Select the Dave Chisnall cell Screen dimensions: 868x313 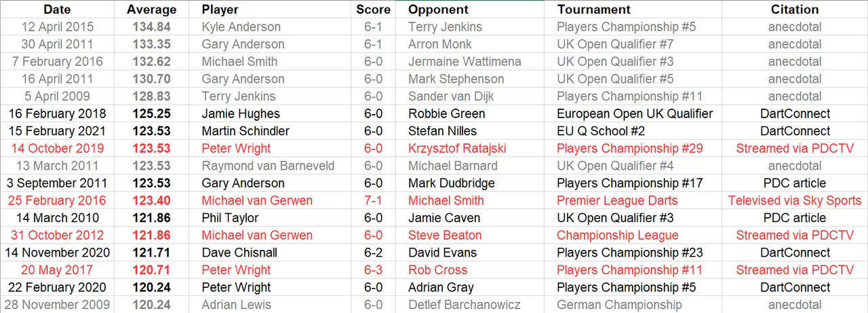pos(270,253)
